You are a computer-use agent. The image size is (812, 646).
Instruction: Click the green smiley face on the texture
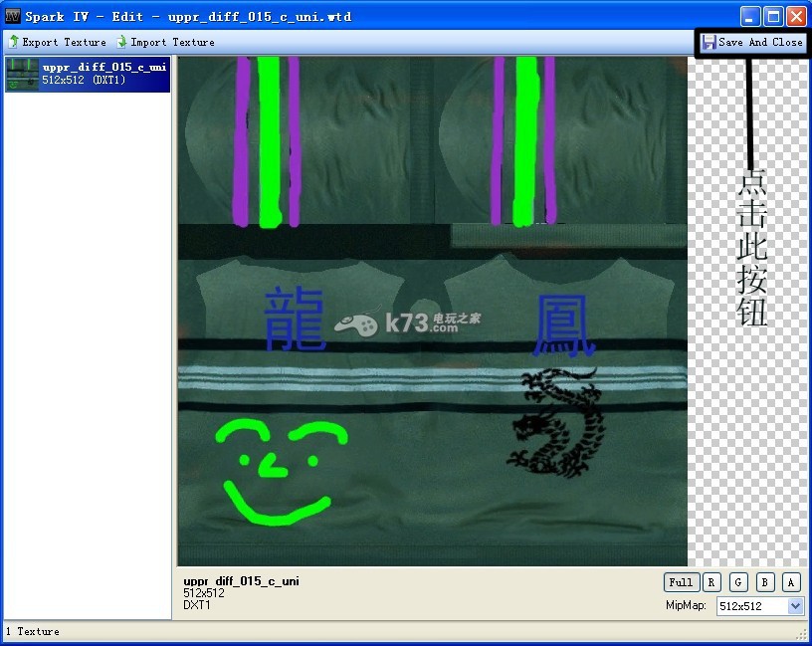coord(277,470)
